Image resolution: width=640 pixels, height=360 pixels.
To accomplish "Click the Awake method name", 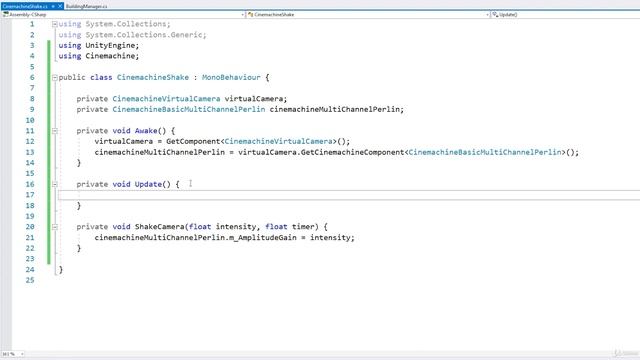I will (146, 131).
